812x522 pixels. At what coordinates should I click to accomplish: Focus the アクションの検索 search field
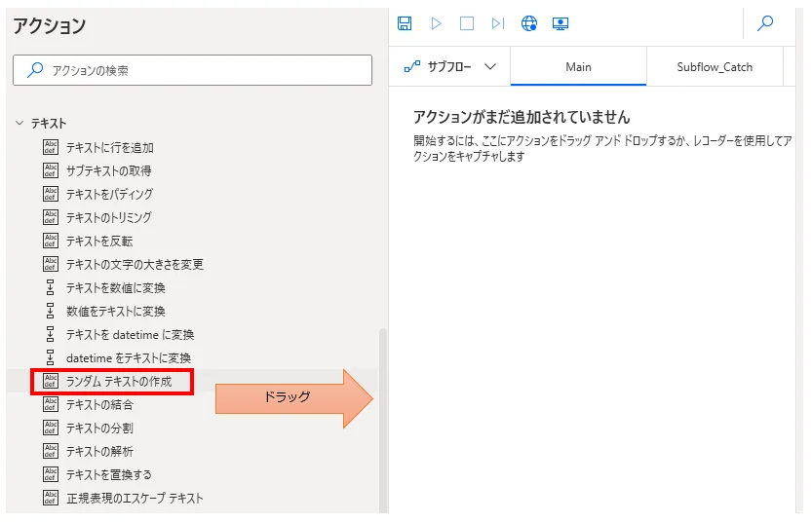(x=193, y=70)
